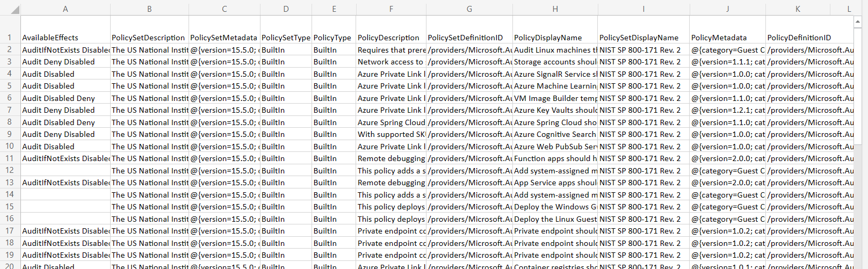This screenshot has width=868, height=269.
Task: Click the PolicyDisplayName header cell
Action: click(x=555, y=30)
